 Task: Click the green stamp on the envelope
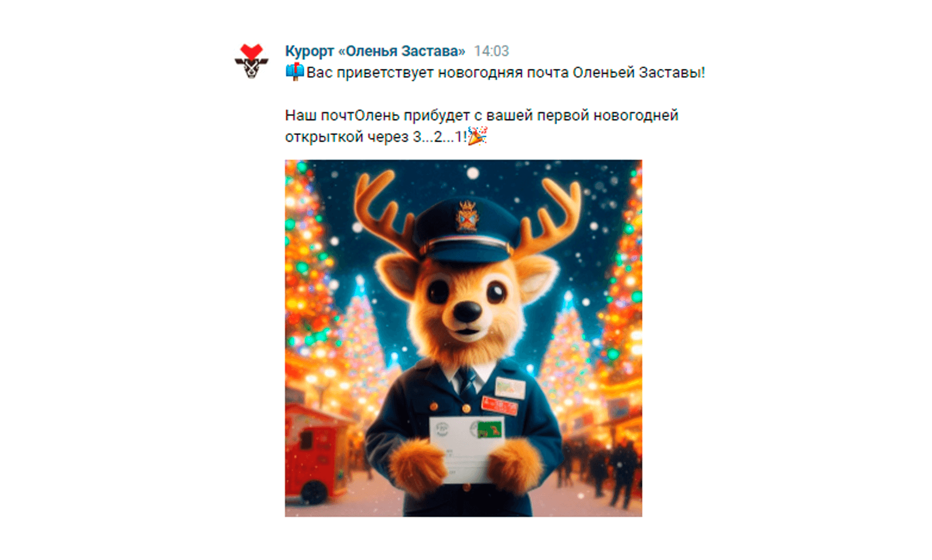[x=490, y=430]
